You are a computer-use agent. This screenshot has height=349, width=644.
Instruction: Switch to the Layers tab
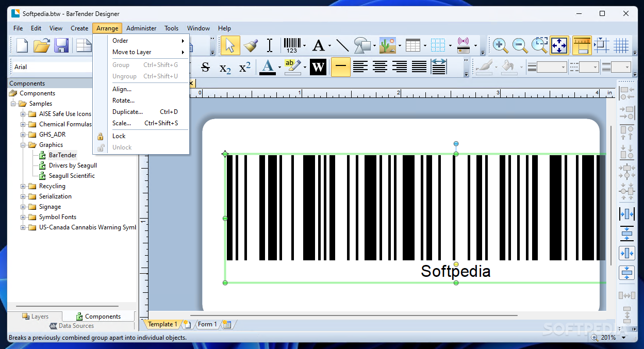35,317
